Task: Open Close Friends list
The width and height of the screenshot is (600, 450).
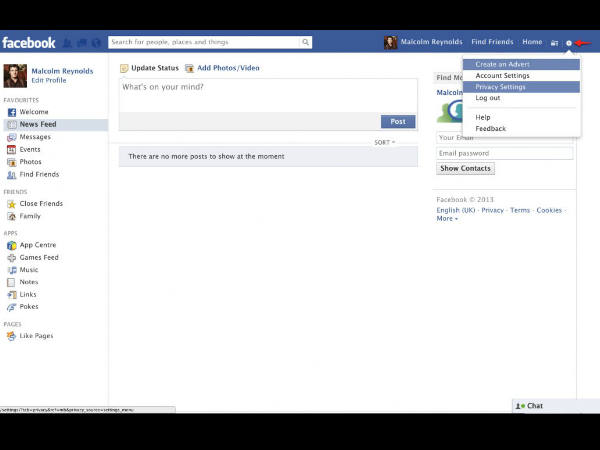Action: click(x=41, y=204)
